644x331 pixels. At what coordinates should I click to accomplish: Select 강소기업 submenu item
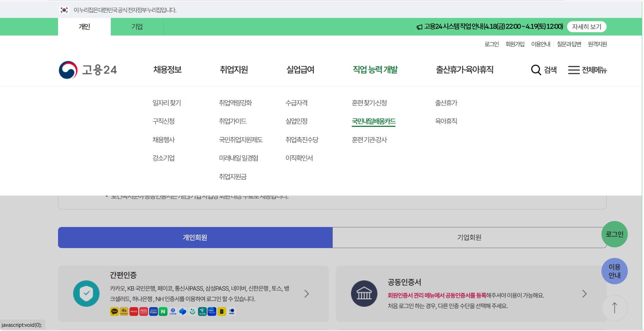coord(164,158)
